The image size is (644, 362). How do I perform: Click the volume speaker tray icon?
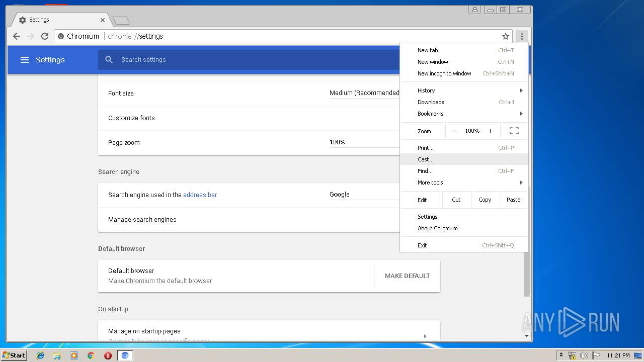pos(584,355)
